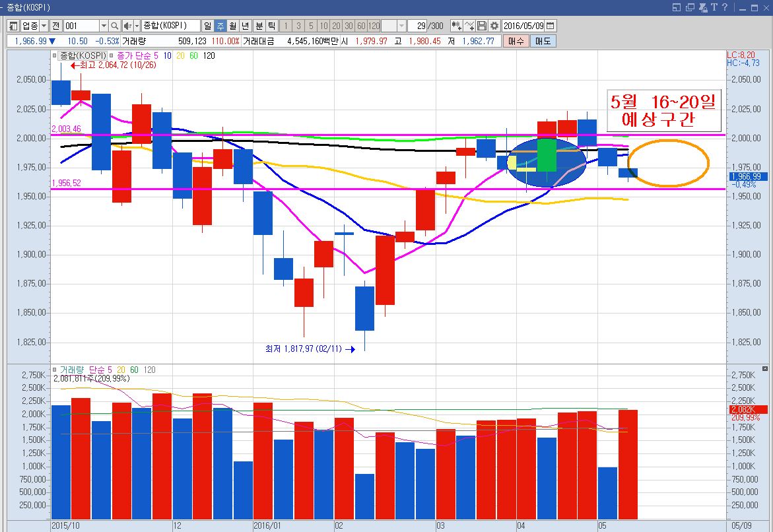Click the blue 10 moving average legend
This screenshot has width=773, height=532.
click(x=168, y=55)
